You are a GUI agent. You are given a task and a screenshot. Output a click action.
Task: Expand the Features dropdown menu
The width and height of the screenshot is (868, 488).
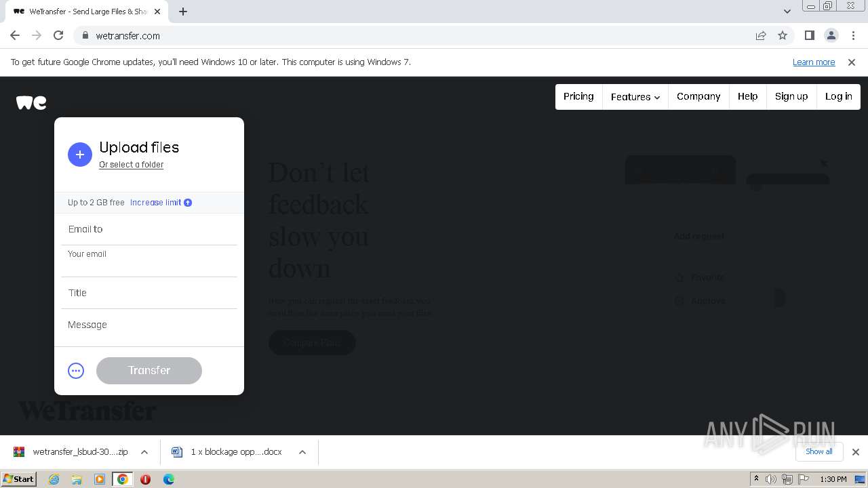(635, 97)
